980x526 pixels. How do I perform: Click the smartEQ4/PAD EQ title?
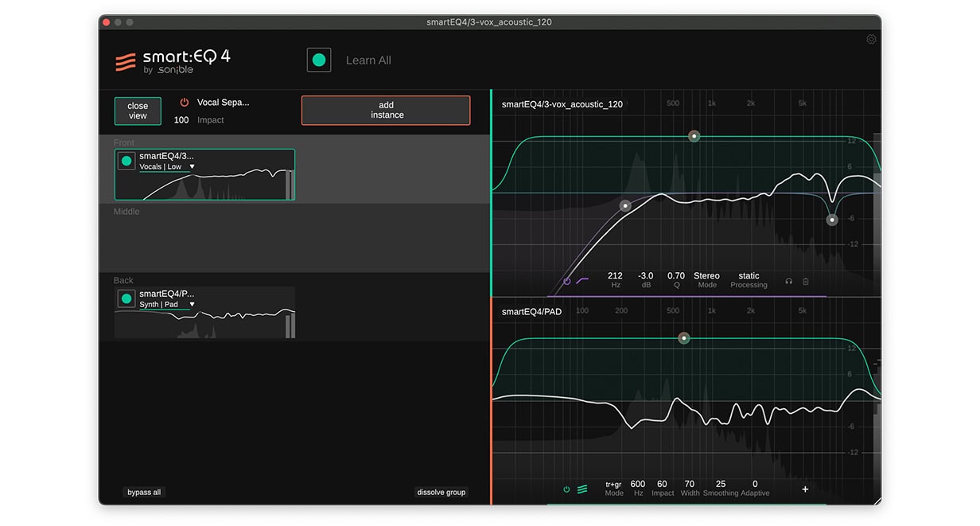[x=531, y=312]
